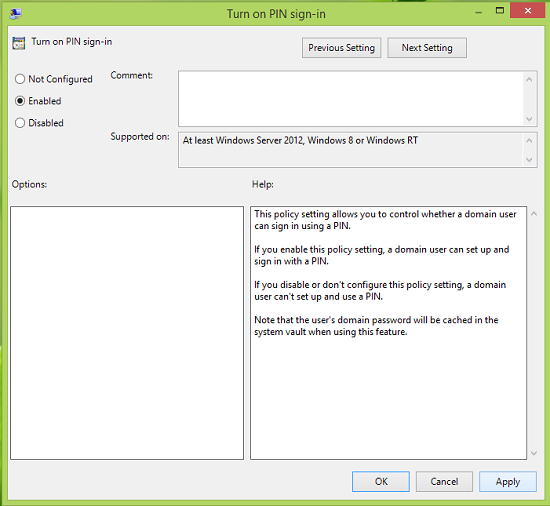Go to the Previous Setting

341,48
